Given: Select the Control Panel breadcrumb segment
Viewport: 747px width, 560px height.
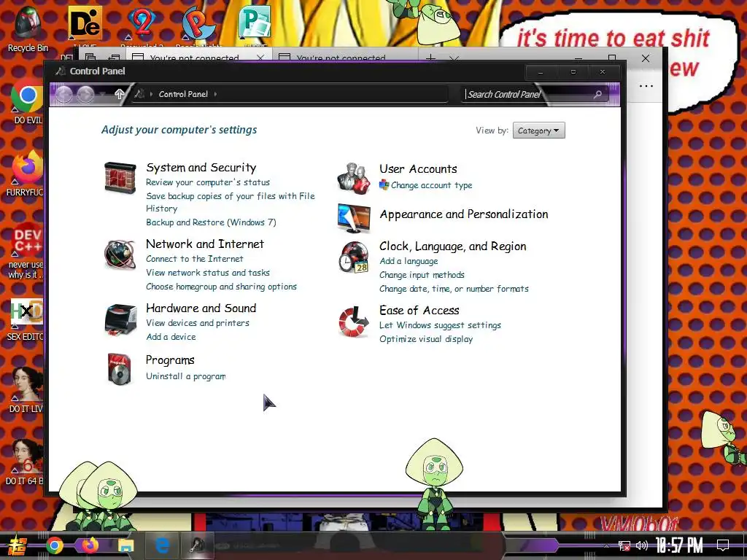Looking at the screenshot, I should pyautogui.click(x=183, y=94).
